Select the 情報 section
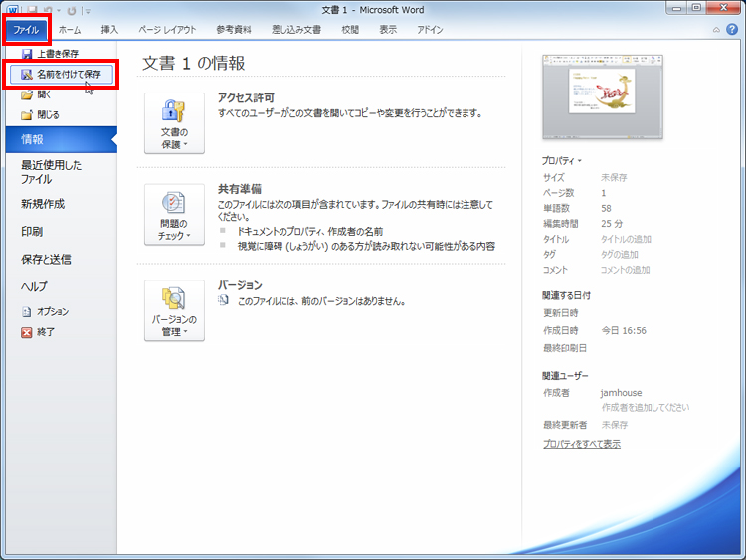 pos(62,139)
